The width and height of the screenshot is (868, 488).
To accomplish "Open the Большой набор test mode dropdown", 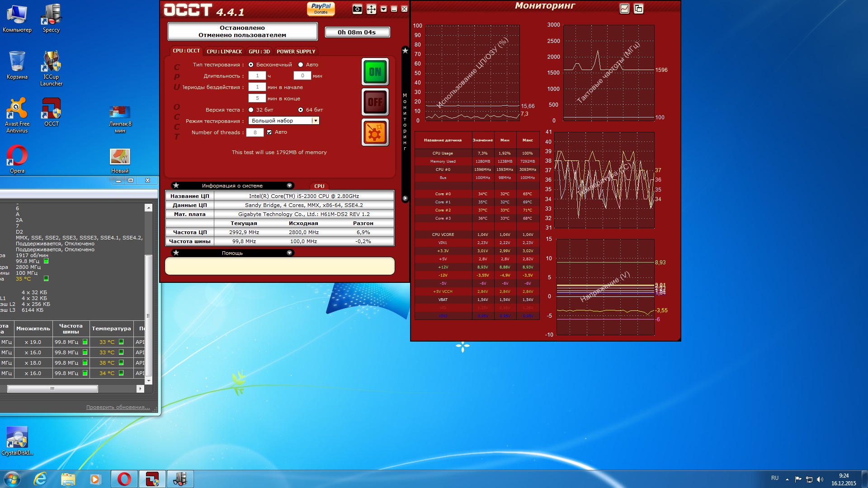I will (x=316, y=121).
